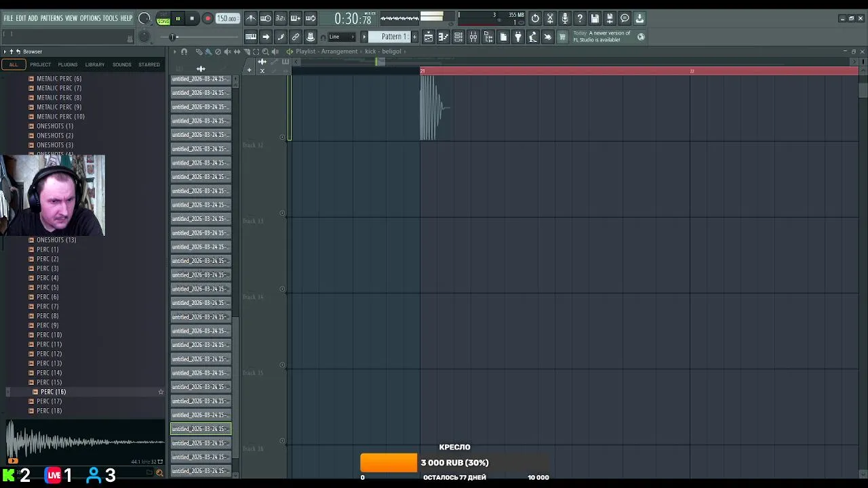Select the playlist Zoom magnifier tool
Image resolution: width=868 pixels, height=488 pixels.
tap(265, 52)
